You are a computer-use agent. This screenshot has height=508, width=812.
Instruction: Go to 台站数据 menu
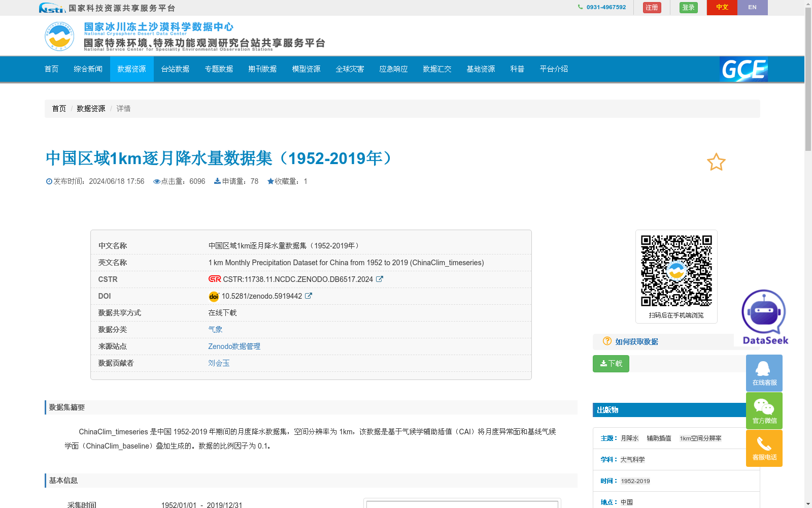click(x=176, y=69)
